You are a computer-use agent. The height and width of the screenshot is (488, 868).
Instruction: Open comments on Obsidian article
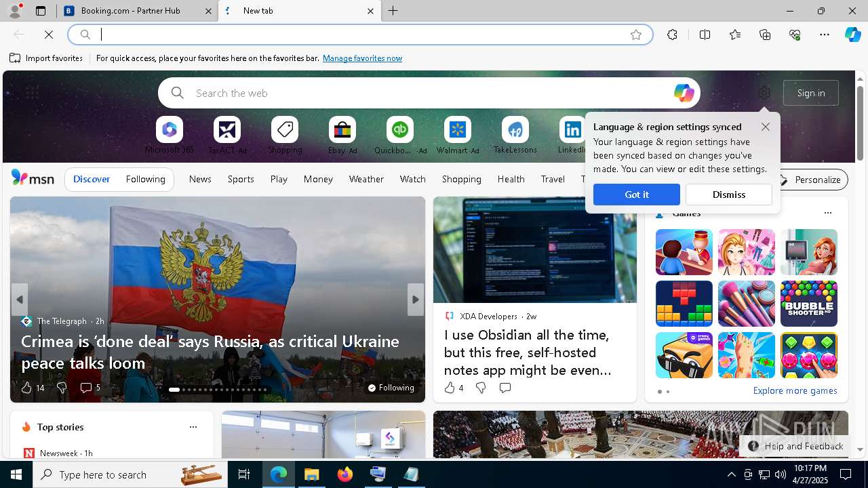[505, 388]
